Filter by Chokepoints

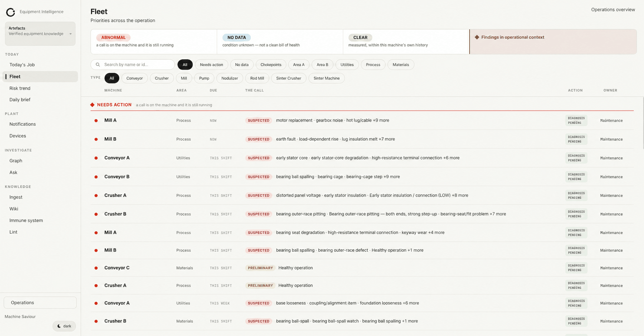(271, 65)
